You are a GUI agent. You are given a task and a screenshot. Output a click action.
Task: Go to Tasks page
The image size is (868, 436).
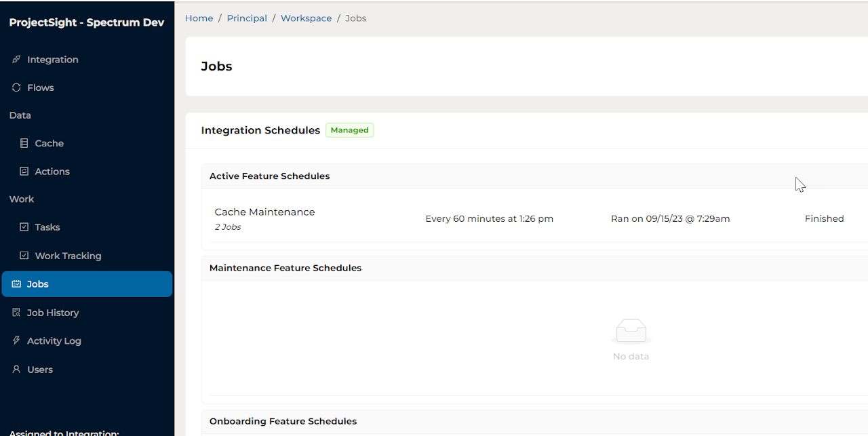click(x=87, y=227)
